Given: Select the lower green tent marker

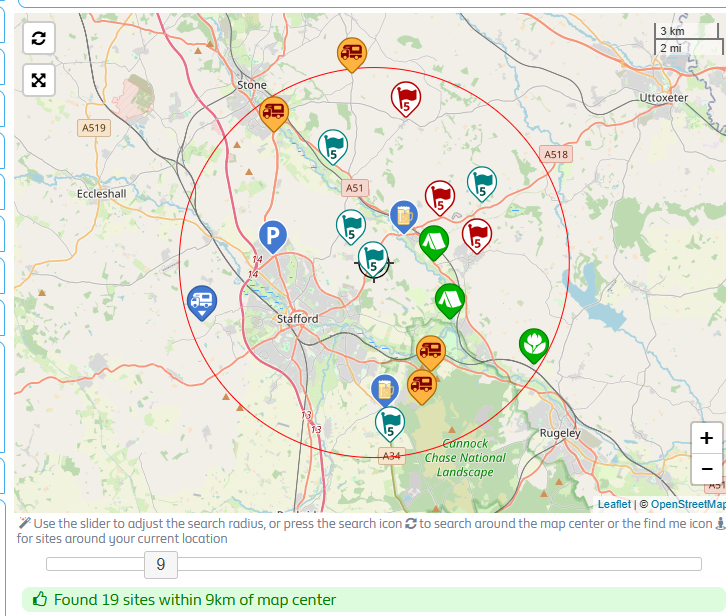Looking at the screenshot, I should pyautogui.click(x=449, y=298).
